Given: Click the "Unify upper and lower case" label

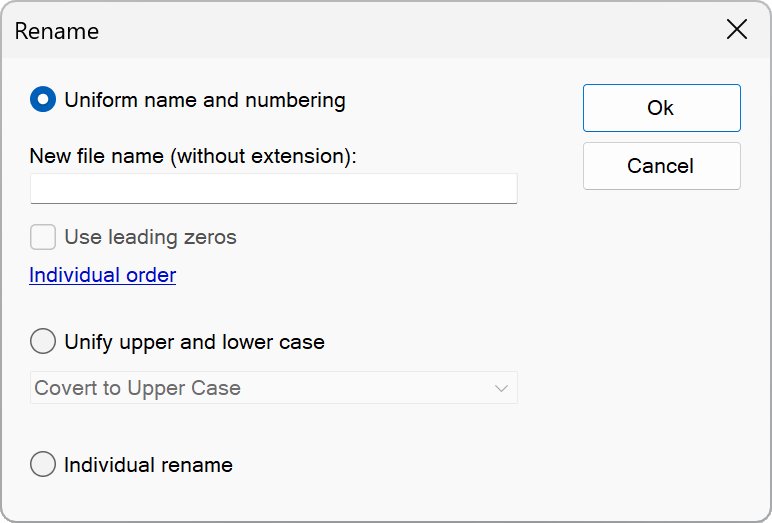Looking at the screenshot, I should tap(194, 341).
